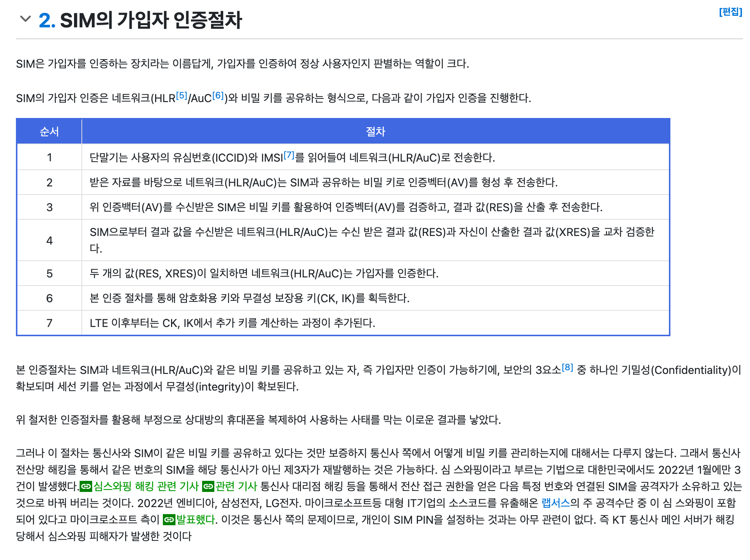Viewport: 750px width, 560px height.
Task: Click green external icon before second 관련 기사
Action: [x=208, y=486]
